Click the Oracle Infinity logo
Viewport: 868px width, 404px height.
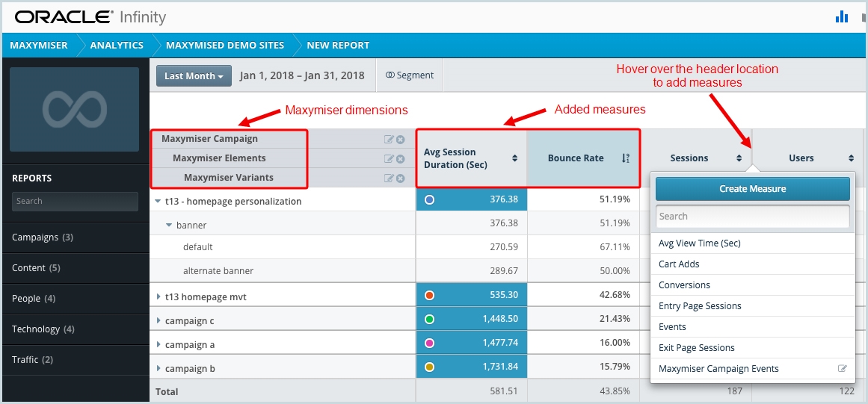[90, 17]
